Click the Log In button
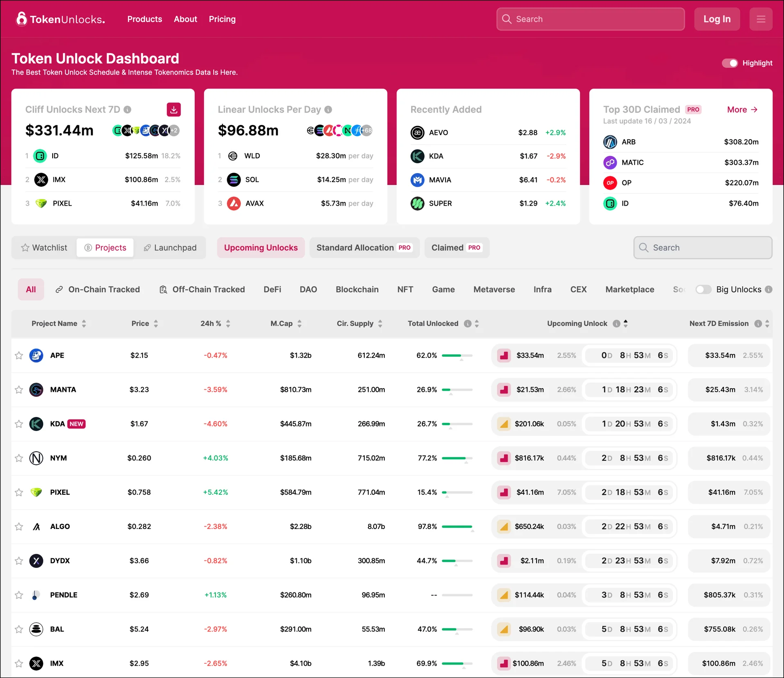This screenshot has width=784, height=678. click(x=717, y=19)
